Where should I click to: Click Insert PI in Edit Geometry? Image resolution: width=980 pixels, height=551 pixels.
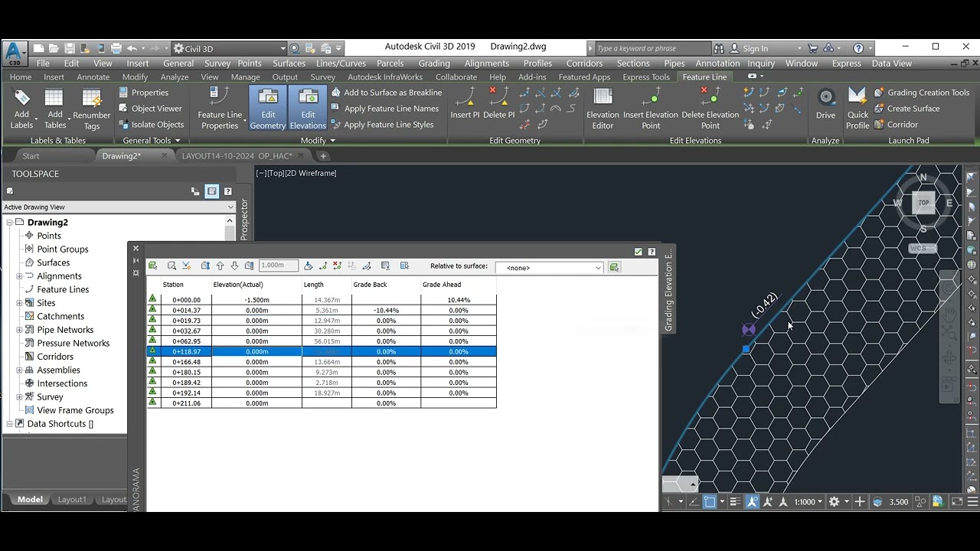pos(465,103)
